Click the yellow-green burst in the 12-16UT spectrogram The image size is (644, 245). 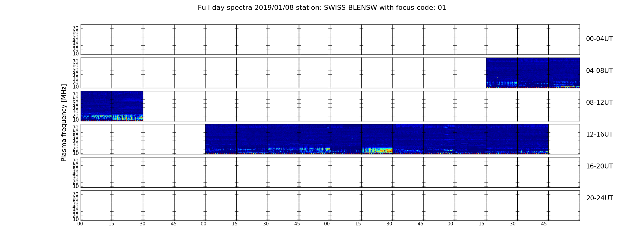tap(377, 150)
